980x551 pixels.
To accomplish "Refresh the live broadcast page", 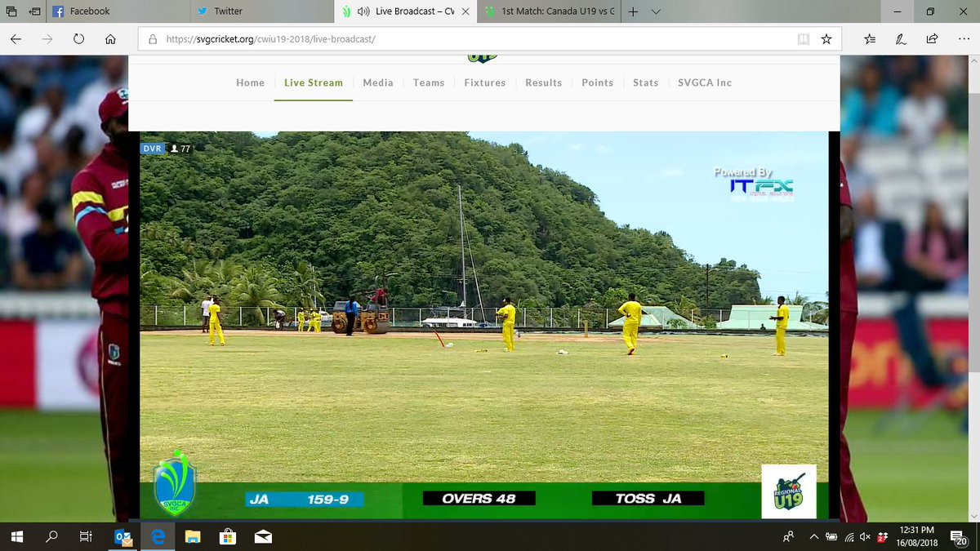I will [78, 39].
